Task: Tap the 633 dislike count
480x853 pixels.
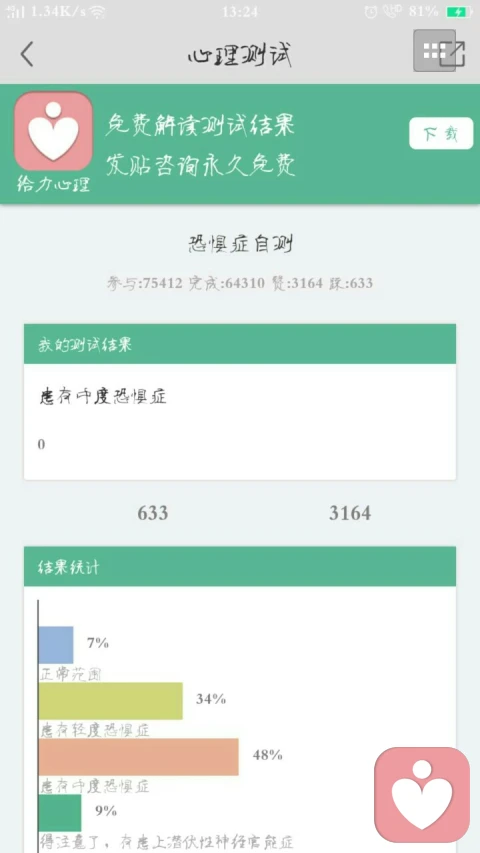Action: tap(153, 513)
